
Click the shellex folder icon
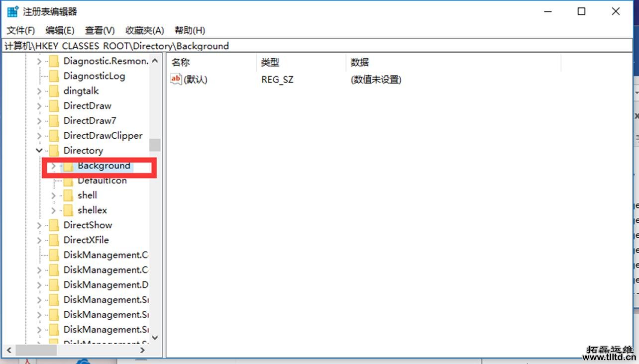point(68,210)
